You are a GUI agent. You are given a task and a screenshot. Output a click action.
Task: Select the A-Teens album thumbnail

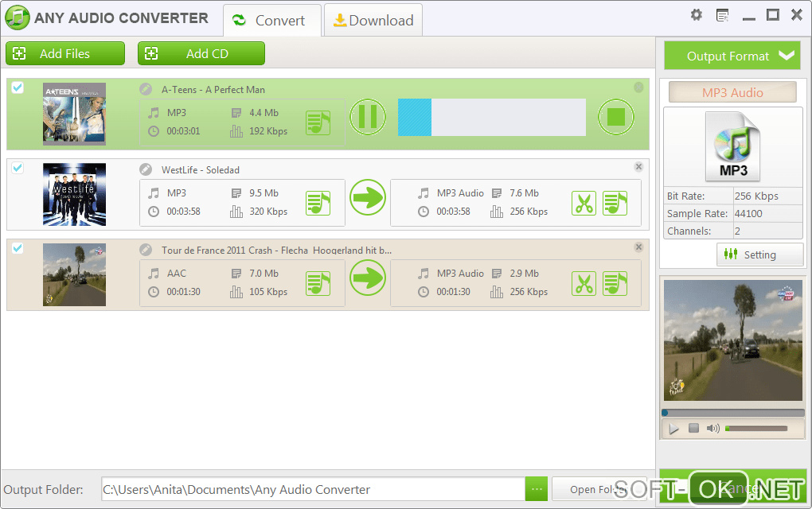pyautogui.click(x=74, y=114)
